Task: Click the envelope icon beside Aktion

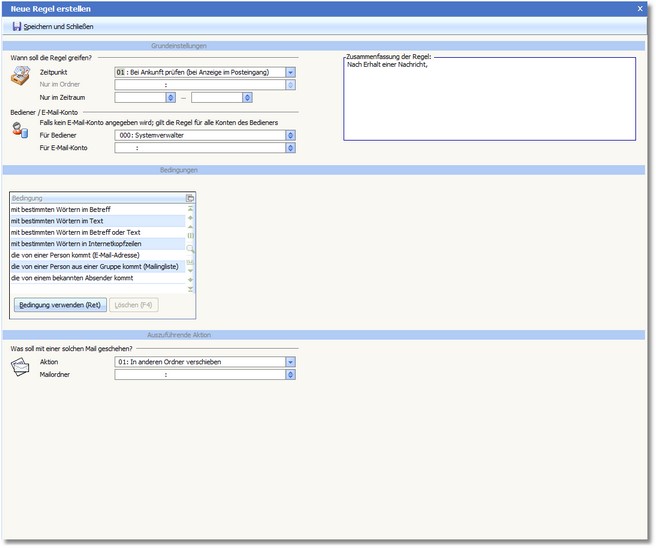Action: 21,367
